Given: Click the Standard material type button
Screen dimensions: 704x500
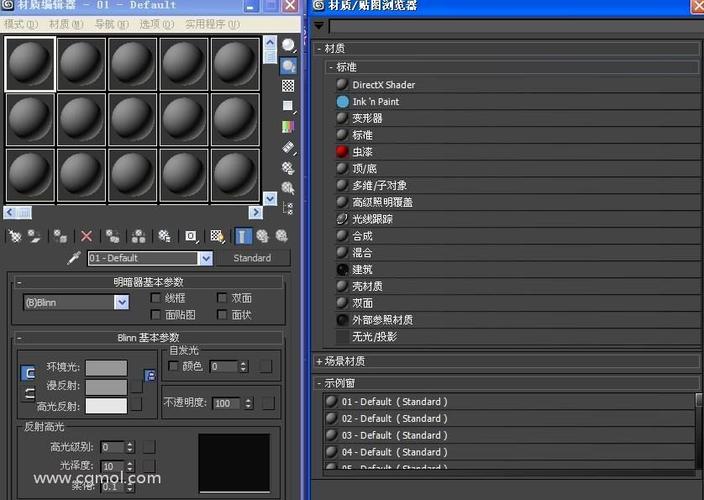Looking at the screenshot, I should point(252,258).
